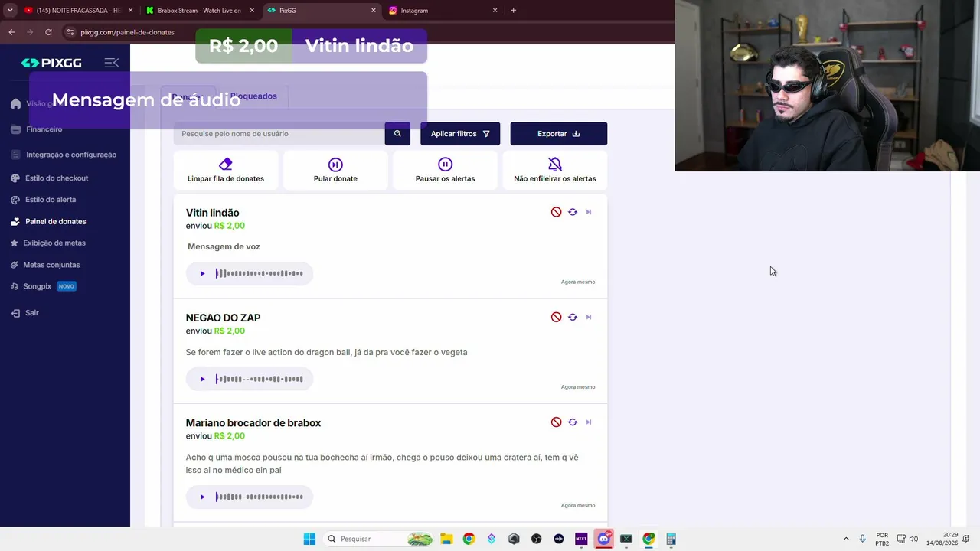The width and height of the screenshot is (980, 551).
Task: Block the donor Vitin lindão
Action: coord(557,212)
